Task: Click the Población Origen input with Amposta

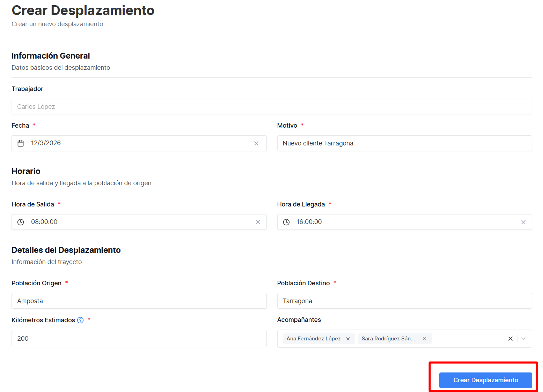Action: pos(139,301)
